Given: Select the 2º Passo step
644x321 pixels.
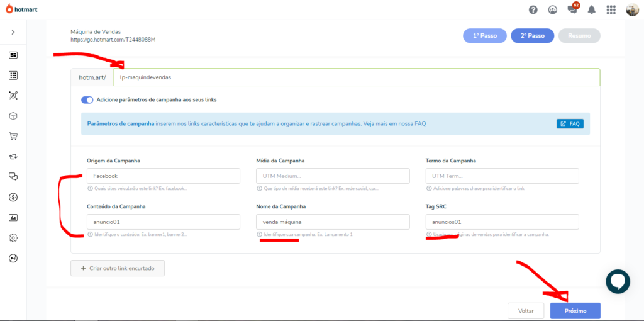Looking at the screenshot, I should click(532, 36).
